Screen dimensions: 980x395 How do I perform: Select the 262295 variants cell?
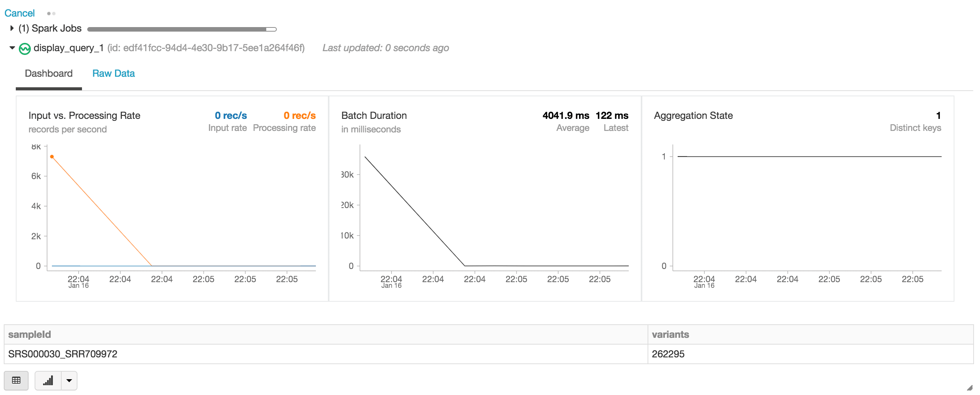(667, 354)
